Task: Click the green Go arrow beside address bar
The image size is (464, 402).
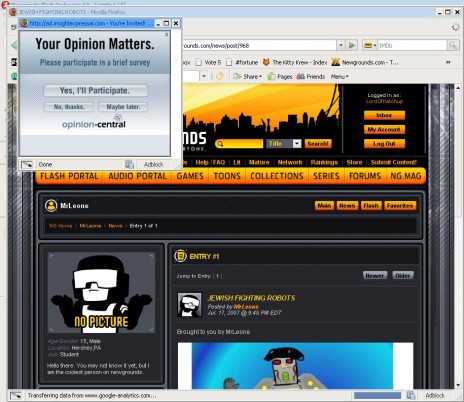Action: pyautogui.click(x=352, y=45)
